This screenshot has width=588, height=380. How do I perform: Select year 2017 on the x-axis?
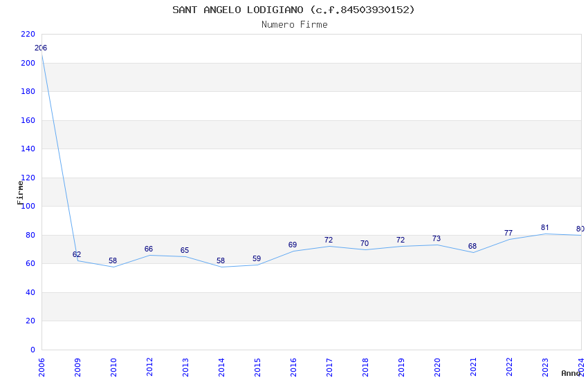329,367
